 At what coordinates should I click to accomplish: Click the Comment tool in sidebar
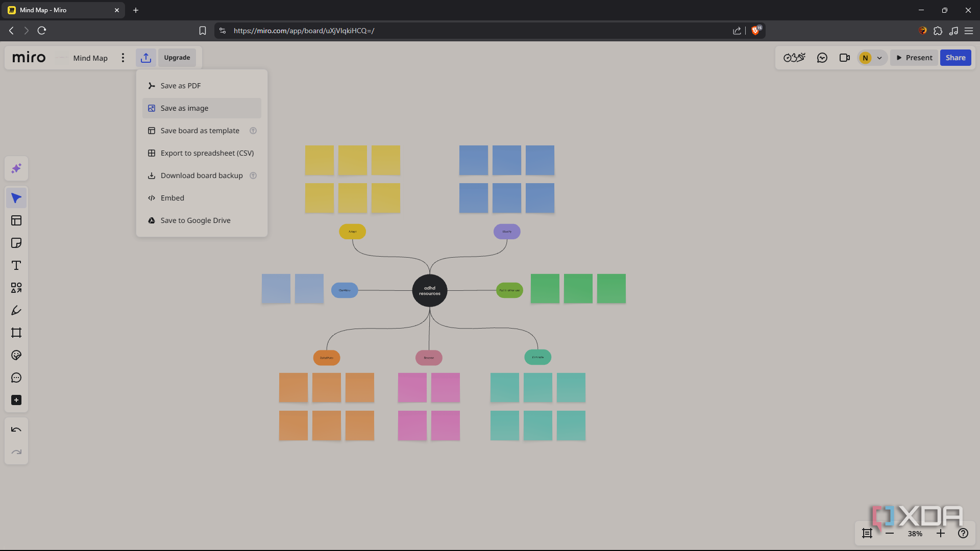point(16,378)
